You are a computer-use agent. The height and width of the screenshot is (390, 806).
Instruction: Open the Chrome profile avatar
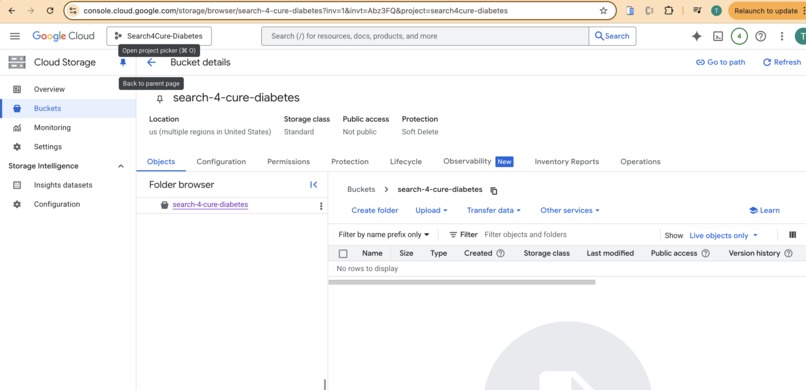(716, 10)
